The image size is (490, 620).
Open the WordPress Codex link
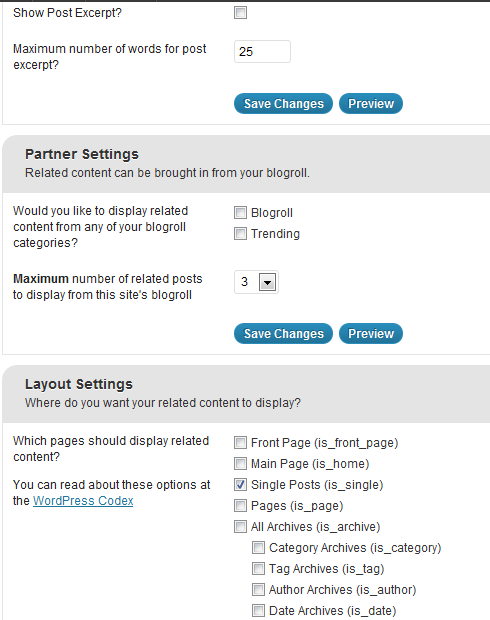(83, 501)
